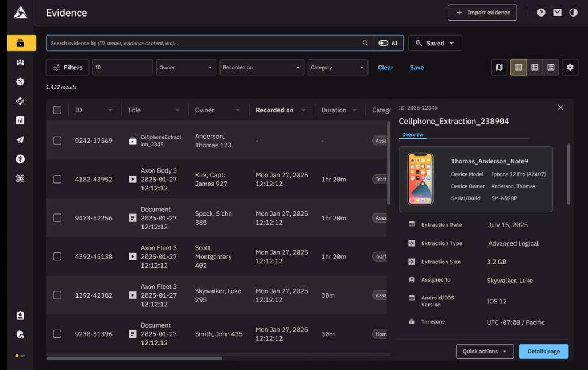The height and width of the screenshot is (370, 588).
Task: Click the paper plane sidebar icon
Action: pos(20,140)
